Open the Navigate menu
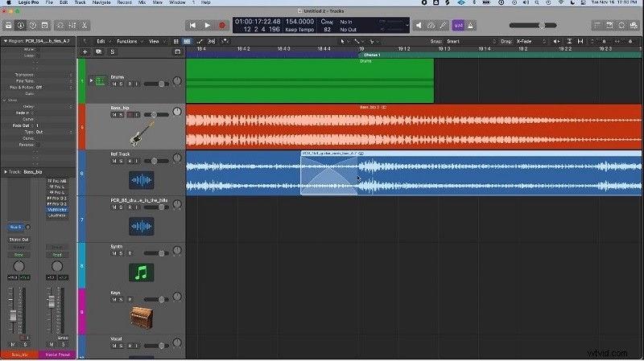 [x=101, y=2]
